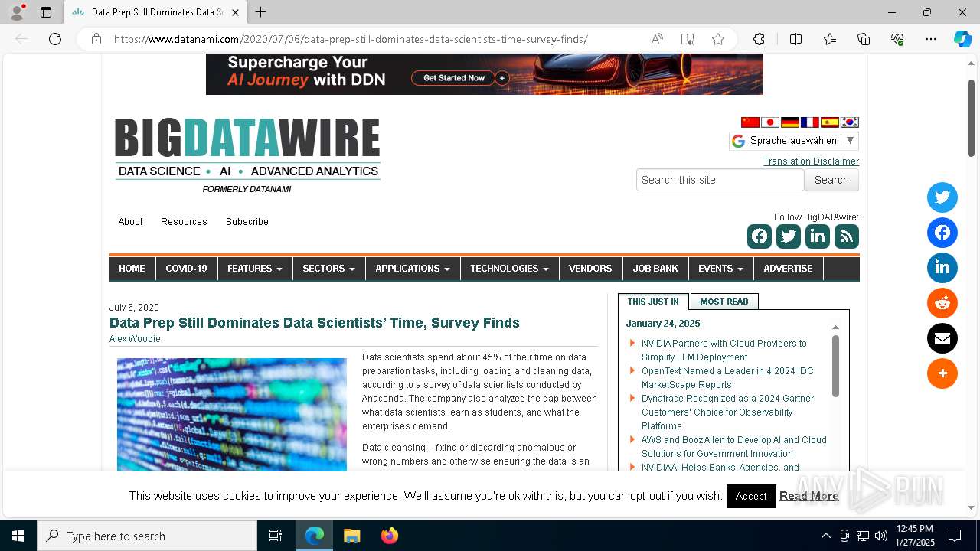Share article via floating Reddit button
Image resolution: width=980 pixels, height=551 pixels.
(942, 303)
